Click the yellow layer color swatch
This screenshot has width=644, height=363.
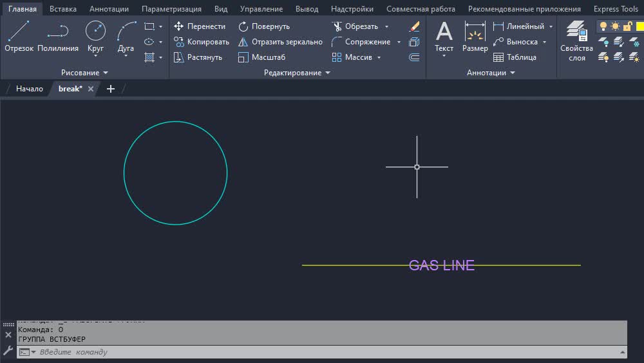[640, 26]
